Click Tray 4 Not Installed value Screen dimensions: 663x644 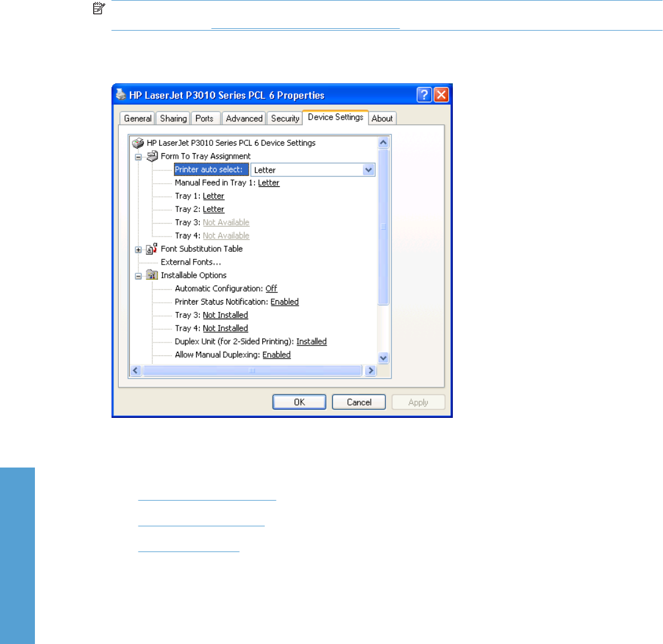225,328
